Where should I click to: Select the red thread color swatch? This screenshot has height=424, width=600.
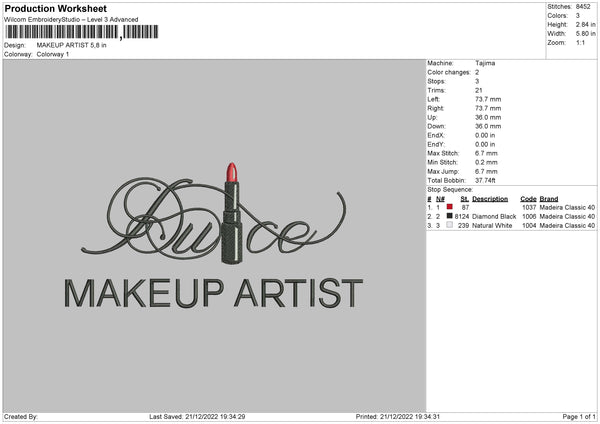pos(450,207)
